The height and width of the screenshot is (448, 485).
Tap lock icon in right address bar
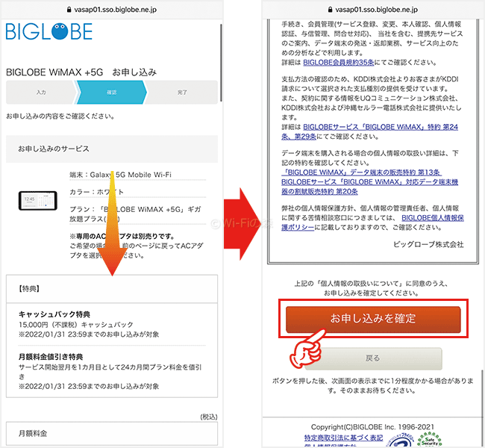click(330, 10)
